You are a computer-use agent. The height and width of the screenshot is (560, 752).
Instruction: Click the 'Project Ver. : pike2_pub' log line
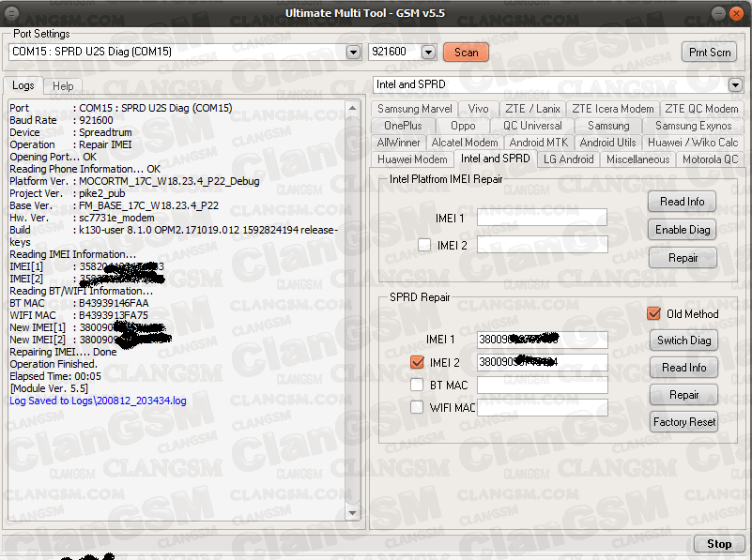tap(68, 193)
